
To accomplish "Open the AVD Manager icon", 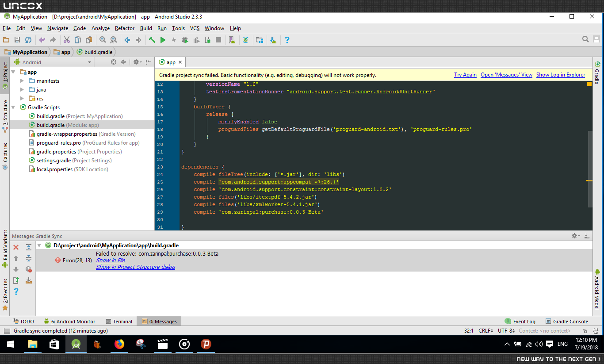I will (232, 40).
